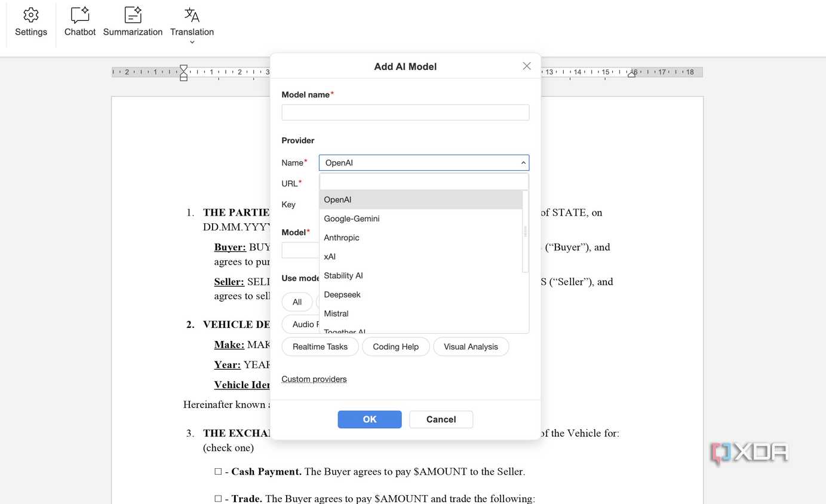Choose Google-Gemini as the provider

[x=421, y=219]
